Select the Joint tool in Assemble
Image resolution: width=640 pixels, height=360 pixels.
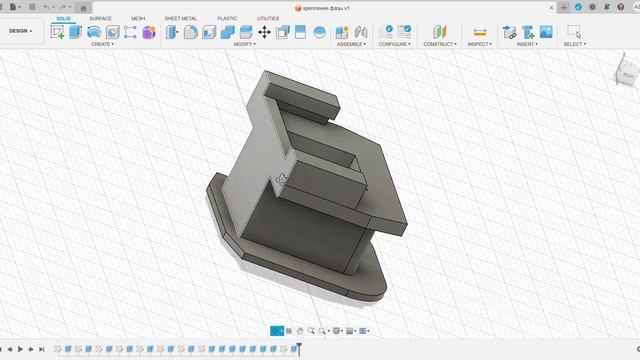pos(361,32)
